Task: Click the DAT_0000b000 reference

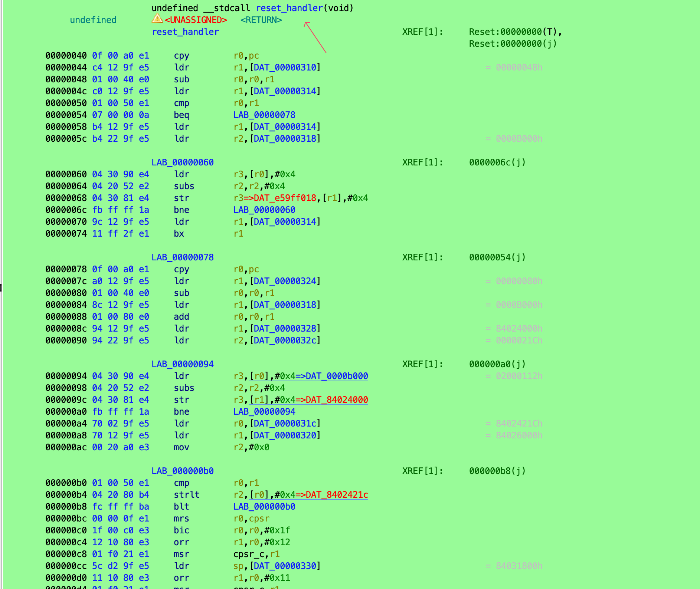Action: [337, 376]
